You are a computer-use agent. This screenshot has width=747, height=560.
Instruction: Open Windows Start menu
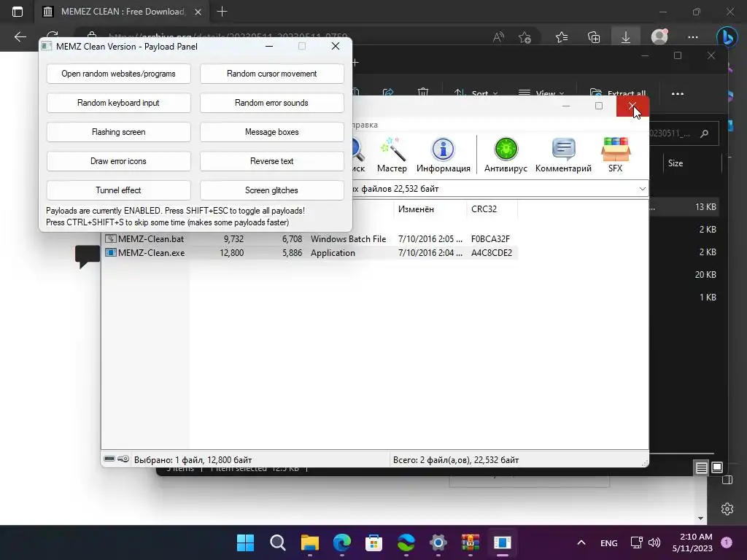[245, 542]
